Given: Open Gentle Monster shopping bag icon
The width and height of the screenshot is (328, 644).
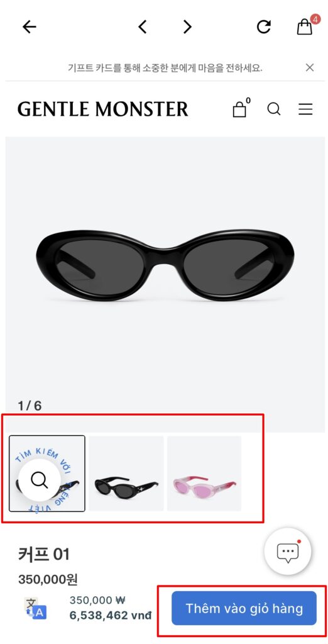Looking at the screenshot, I should click(x=241, y=109).
